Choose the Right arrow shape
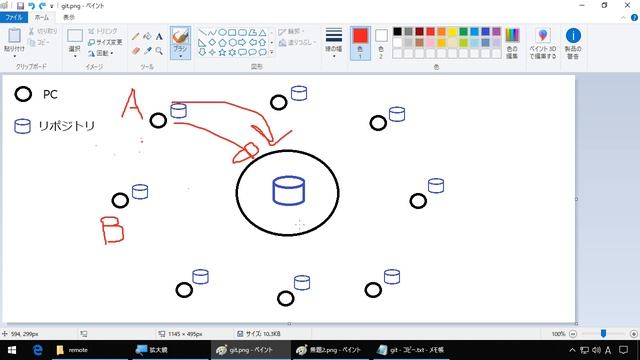 tap(242, 42)
